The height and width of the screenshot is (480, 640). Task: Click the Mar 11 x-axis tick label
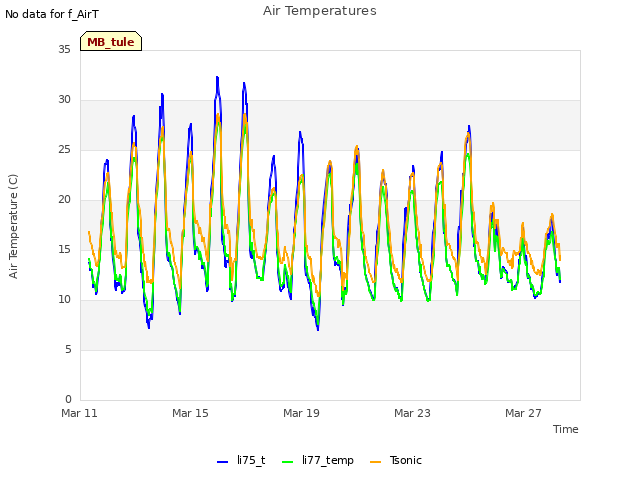(79, 413)
